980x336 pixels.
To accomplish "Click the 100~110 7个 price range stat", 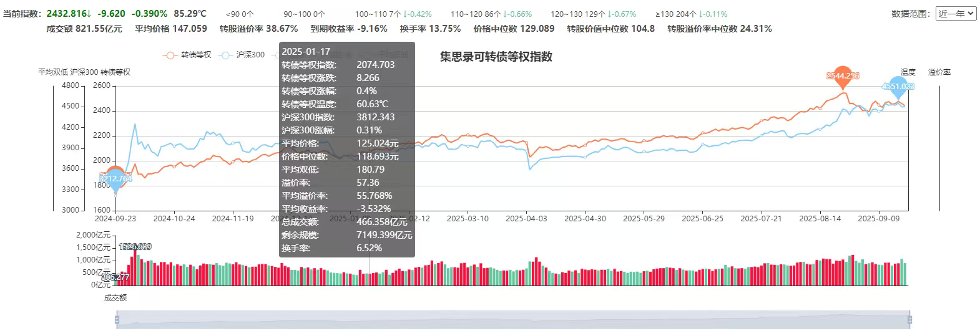I will [378, 14].
